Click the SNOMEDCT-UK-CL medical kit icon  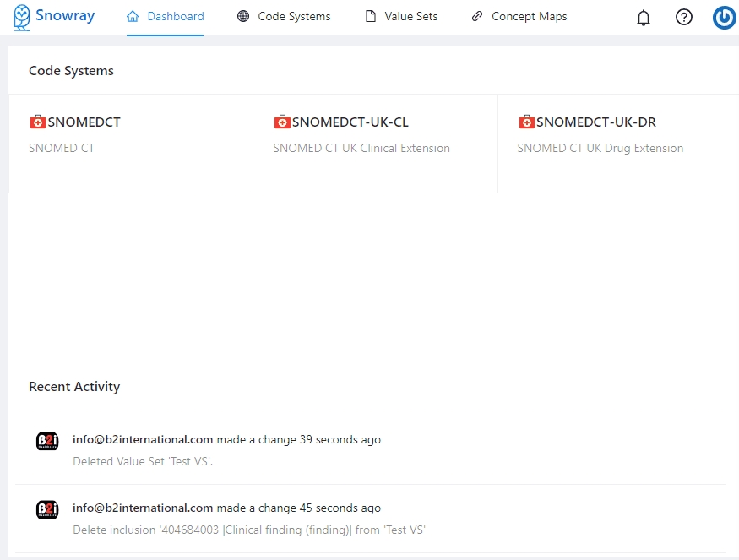[x=282, y=122]
